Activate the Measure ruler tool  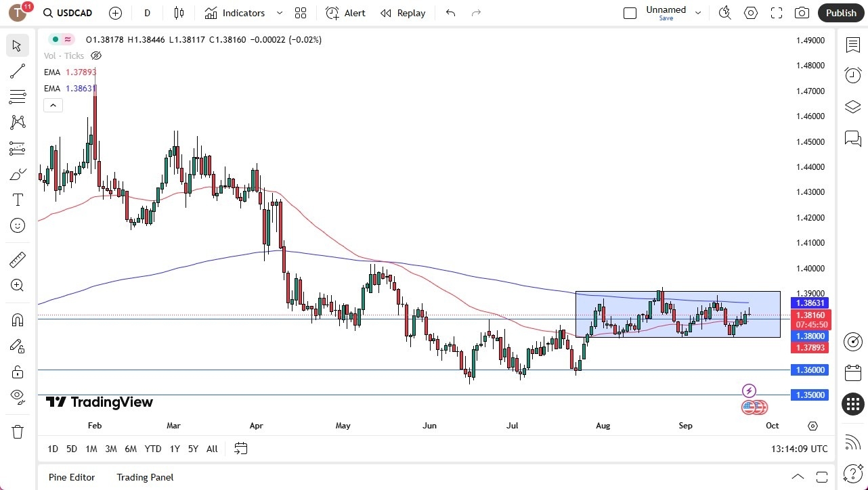point(18,259)
